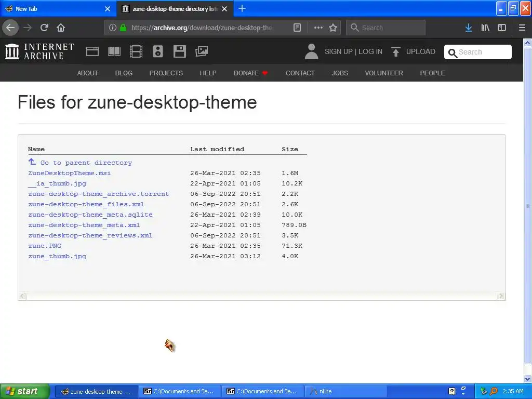Open the JOBS menu item

(340, 73)
